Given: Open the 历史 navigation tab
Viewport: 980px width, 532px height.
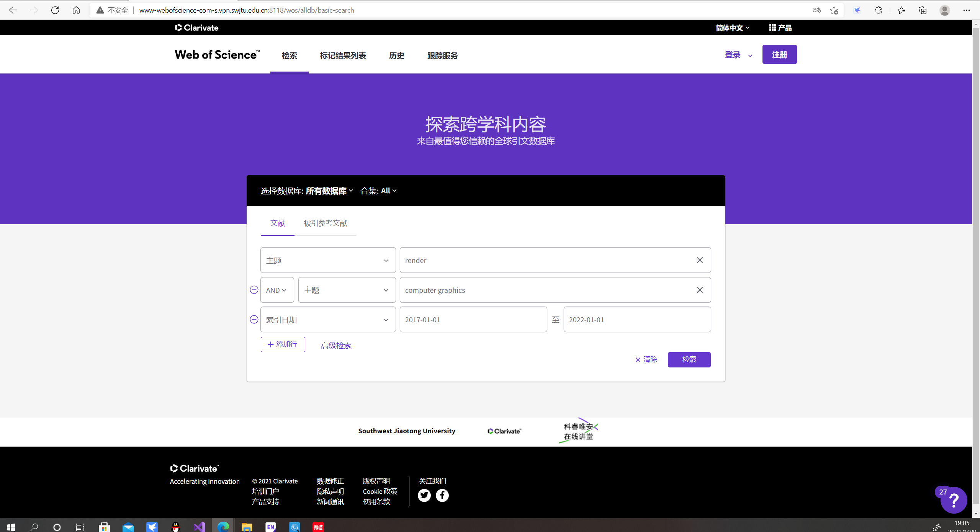Looking at the screenshot, I should [397, 55].
